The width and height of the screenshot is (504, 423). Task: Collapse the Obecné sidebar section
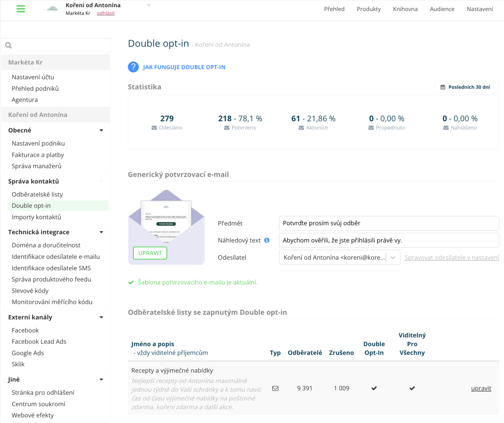coord(101,130)
